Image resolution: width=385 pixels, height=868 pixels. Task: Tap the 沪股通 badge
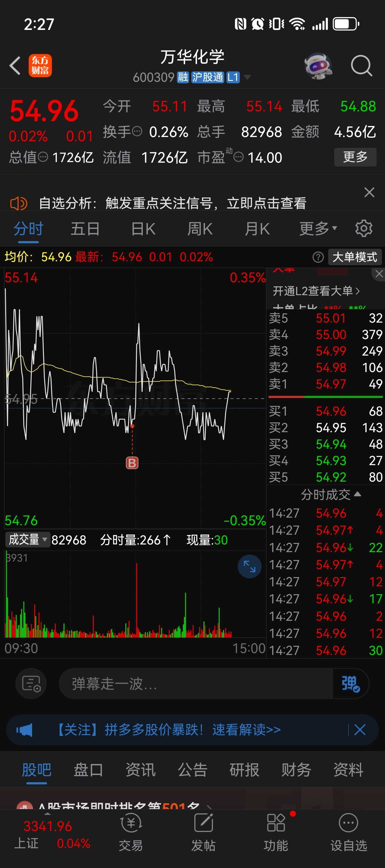tap(207, 77)
